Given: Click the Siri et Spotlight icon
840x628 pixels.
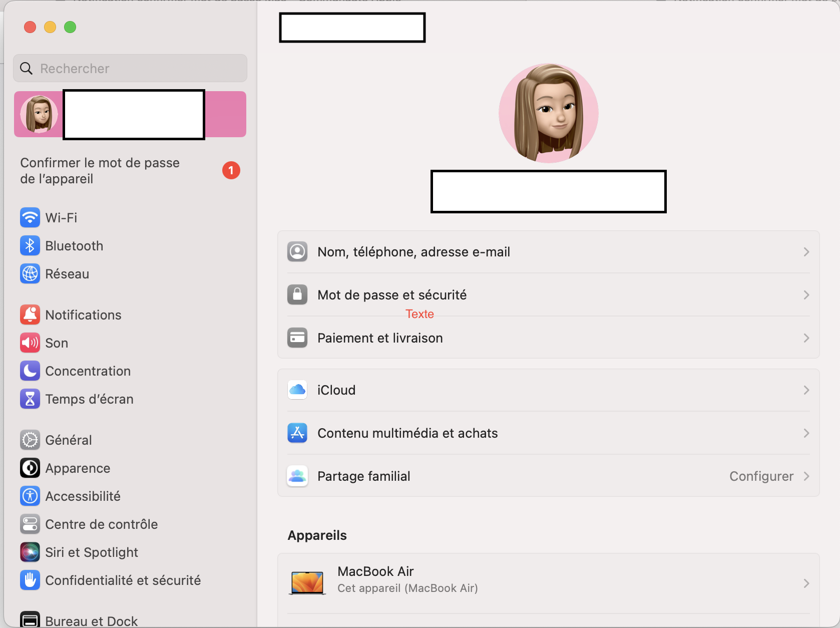Looking at the screenshot, I should 30,552.
